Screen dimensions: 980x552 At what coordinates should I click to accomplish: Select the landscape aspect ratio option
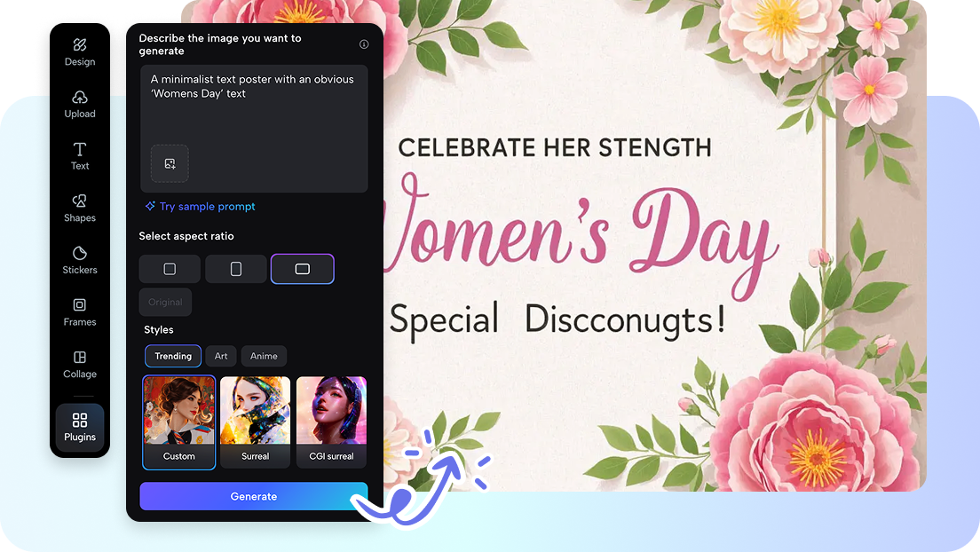[x=303, y=269]
